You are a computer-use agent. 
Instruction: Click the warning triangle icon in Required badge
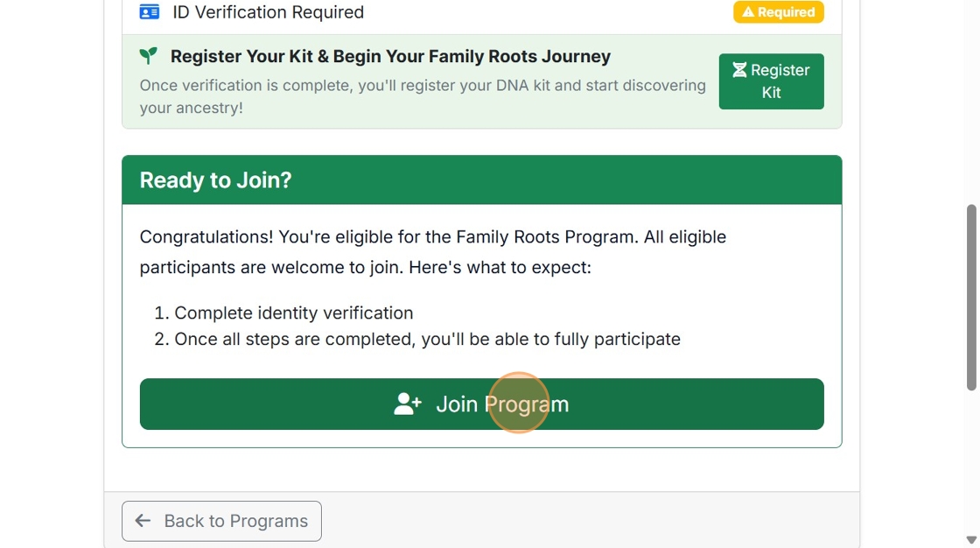tap(748, 12)
